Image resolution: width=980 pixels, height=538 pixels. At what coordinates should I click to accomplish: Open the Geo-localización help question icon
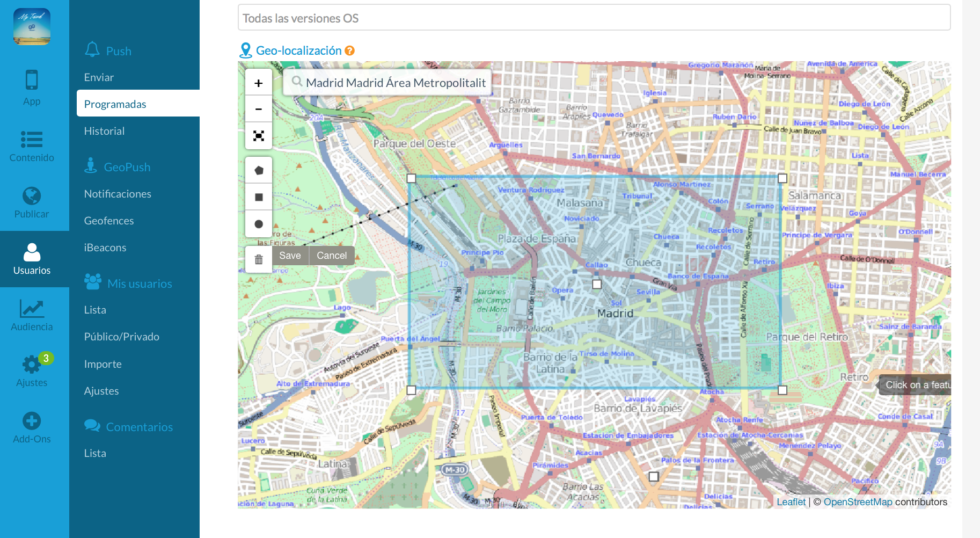[x=349, y=50]
